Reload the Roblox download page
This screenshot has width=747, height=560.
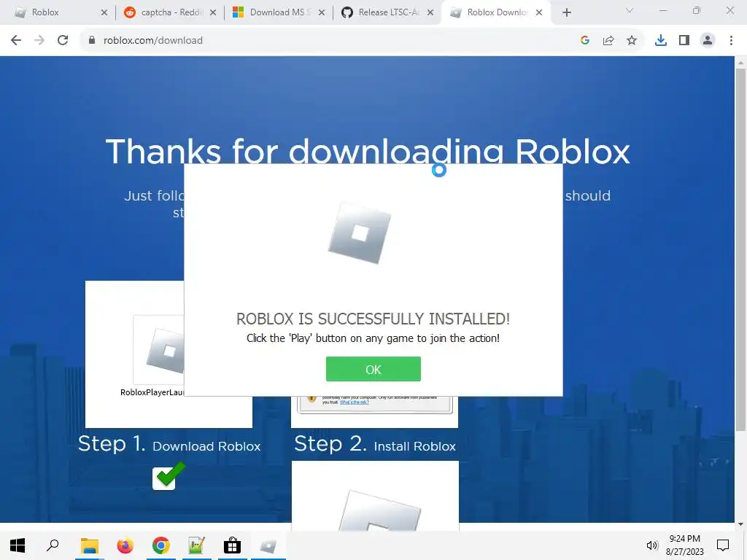click(63, 41)
